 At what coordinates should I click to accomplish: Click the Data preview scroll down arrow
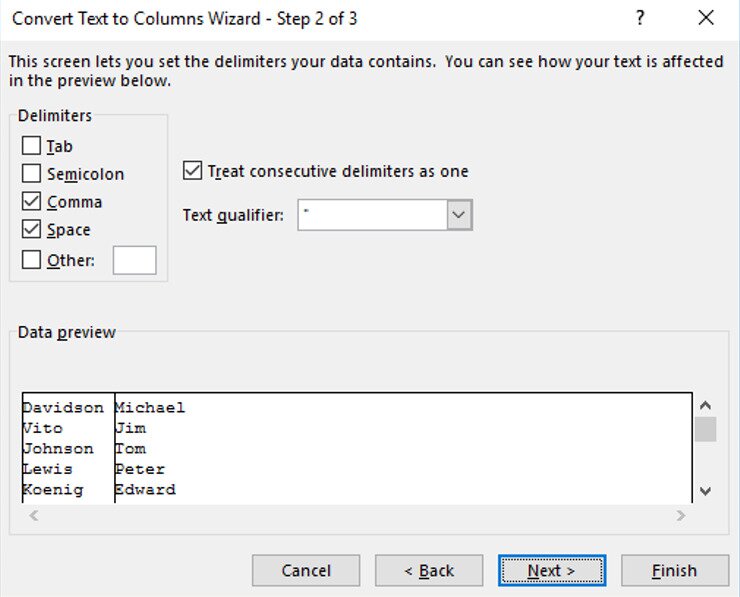[x=705, y=491]
